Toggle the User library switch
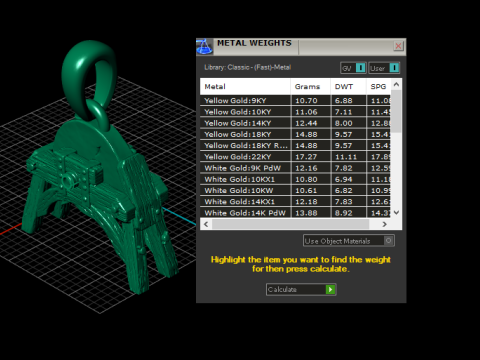480x360 pixels. [384, 68]
